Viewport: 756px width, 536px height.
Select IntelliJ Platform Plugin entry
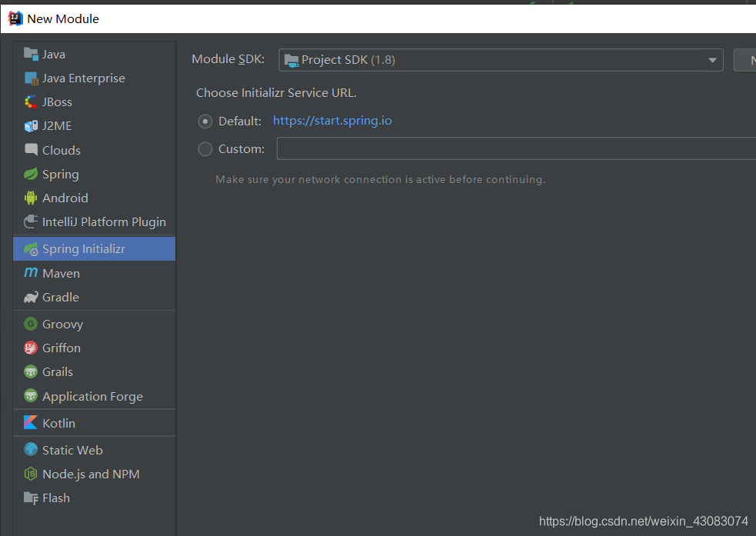coord(95,221)
